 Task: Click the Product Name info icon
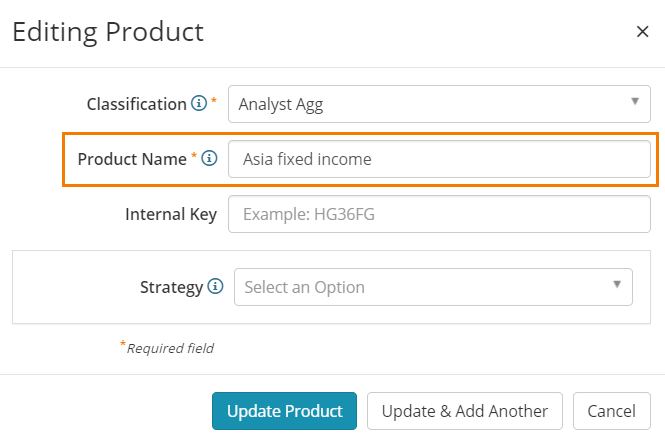pyautogui.click(x=209, y=158)
